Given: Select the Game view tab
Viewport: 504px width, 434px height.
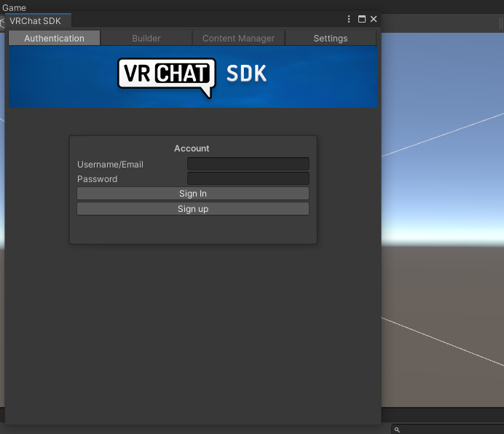Looking at the screenshot, I should pyautogui.click(x=14, y=7).
